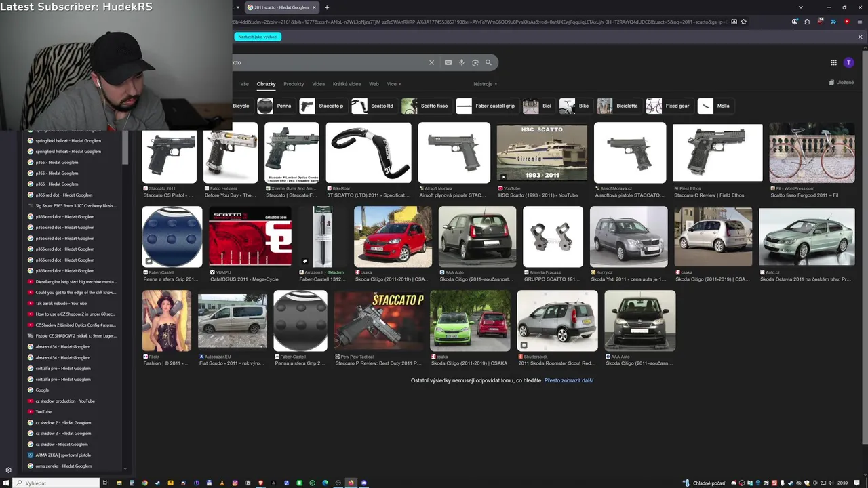Open a new browser tab with plus
This screenshot has width=868, height=488.
click(x=327, y=7)
